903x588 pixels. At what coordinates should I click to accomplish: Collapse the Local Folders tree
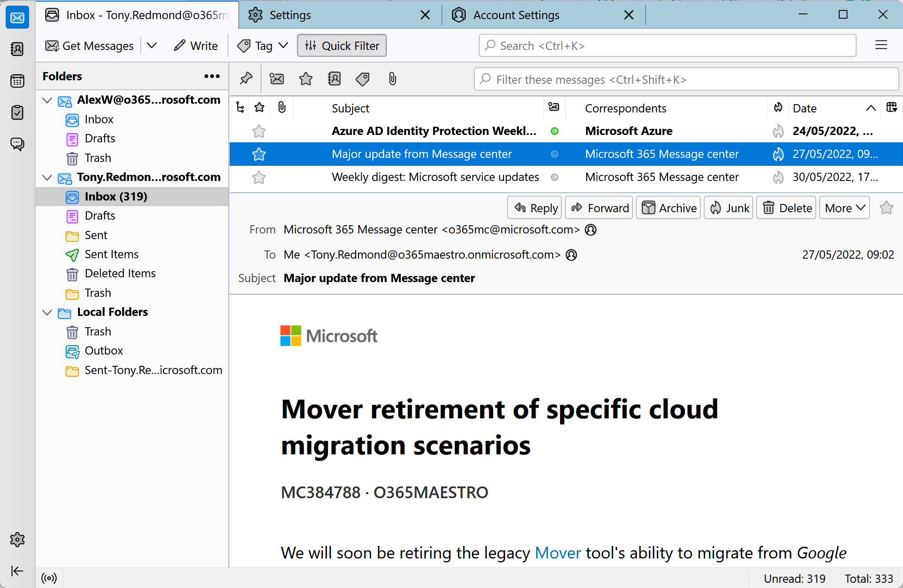(47, 312)
